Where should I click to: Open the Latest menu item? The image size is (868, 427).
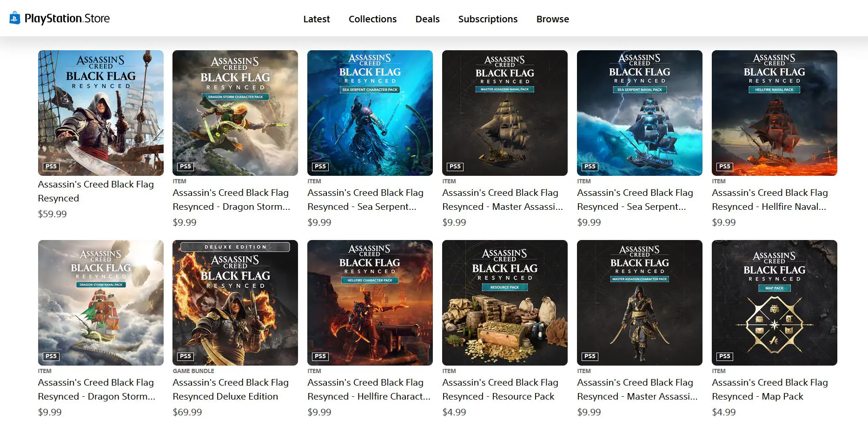(x=317, y=19)
